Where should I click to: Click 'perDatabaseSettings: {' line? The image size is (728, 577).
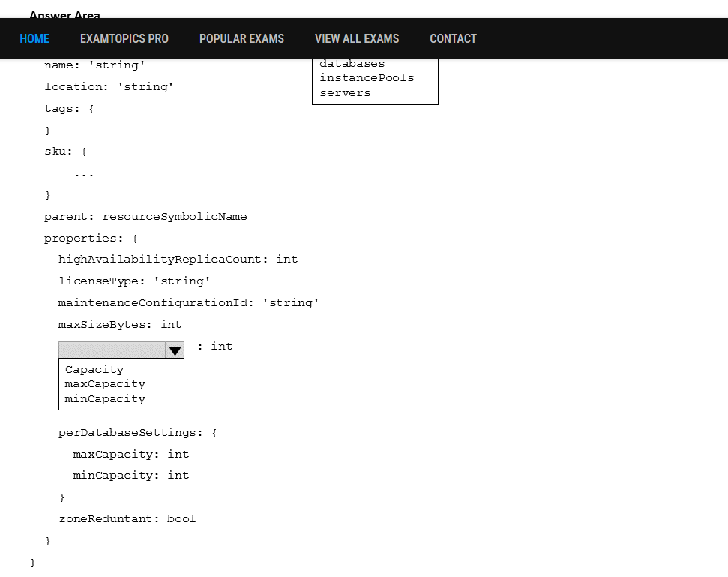(x=137, y=433)
